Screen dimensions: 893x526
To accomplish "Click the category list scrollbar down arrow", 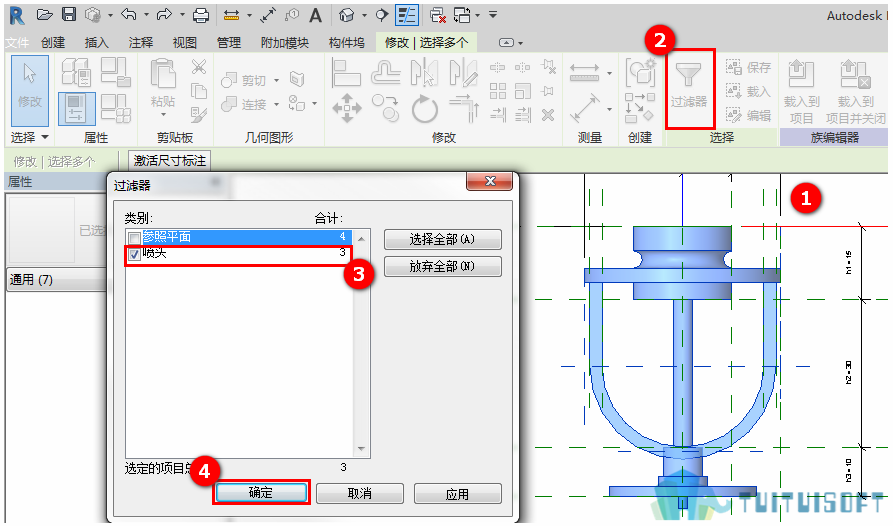I will point(361,449).
